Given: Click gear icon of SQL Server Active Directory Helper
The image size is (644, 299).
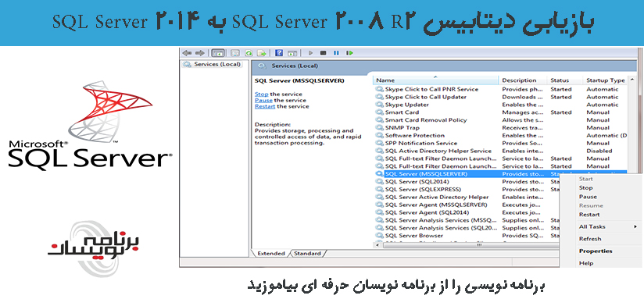Looking at the screenshot, I should tap(380, 198).
